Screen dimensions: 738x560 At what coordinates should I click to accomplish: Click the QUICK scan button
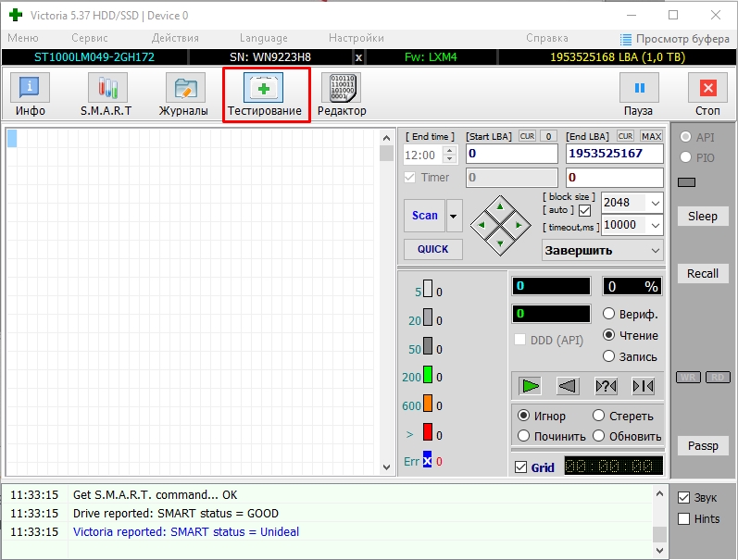pos(433,249)
